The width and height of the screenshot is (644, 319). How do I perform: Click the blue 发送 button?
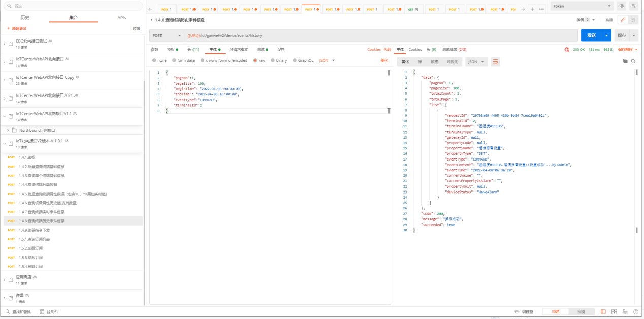click(591, 35)
